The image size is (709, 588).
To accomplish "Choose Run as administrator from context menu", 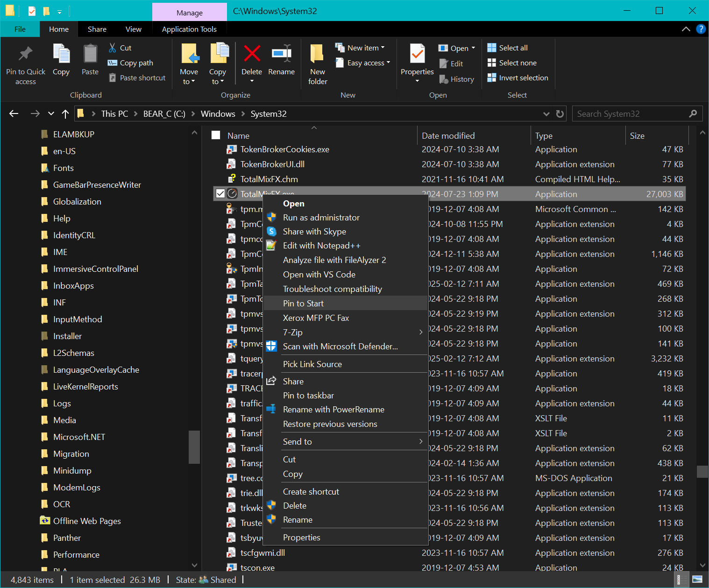I will click(321, 218).
